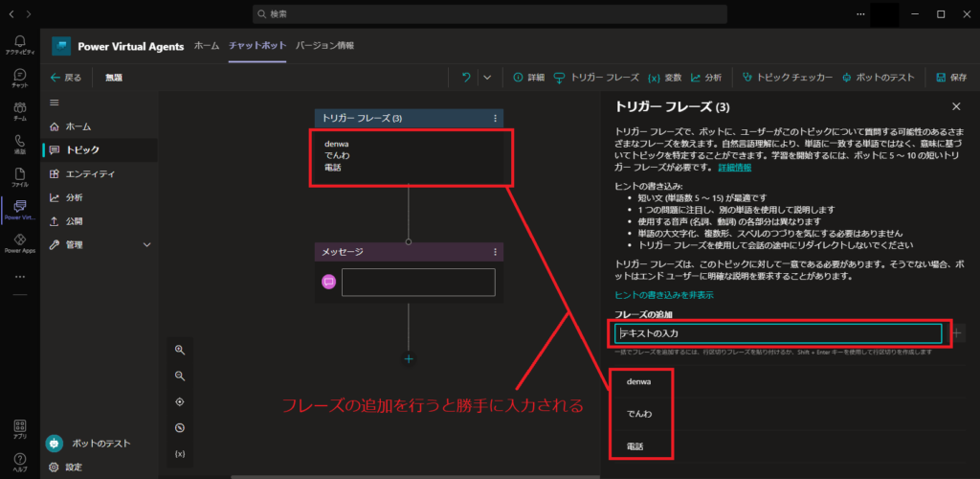
Task: Switch to the ホーム tab
Action: pos(207,46)
